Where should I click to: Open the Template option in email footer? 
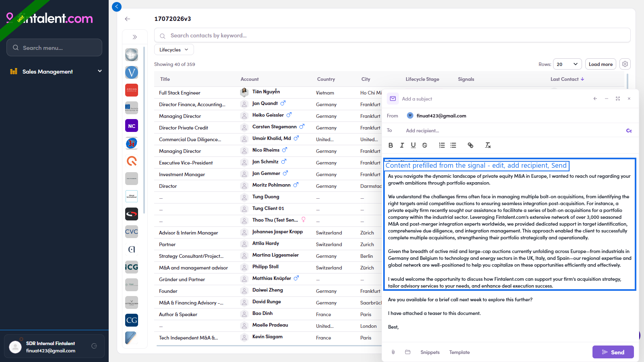tap(459, 352)
